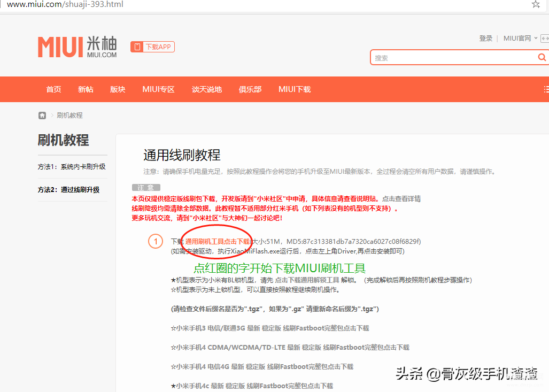Click the 注意 label badge
549x392 pixels.
146,187
